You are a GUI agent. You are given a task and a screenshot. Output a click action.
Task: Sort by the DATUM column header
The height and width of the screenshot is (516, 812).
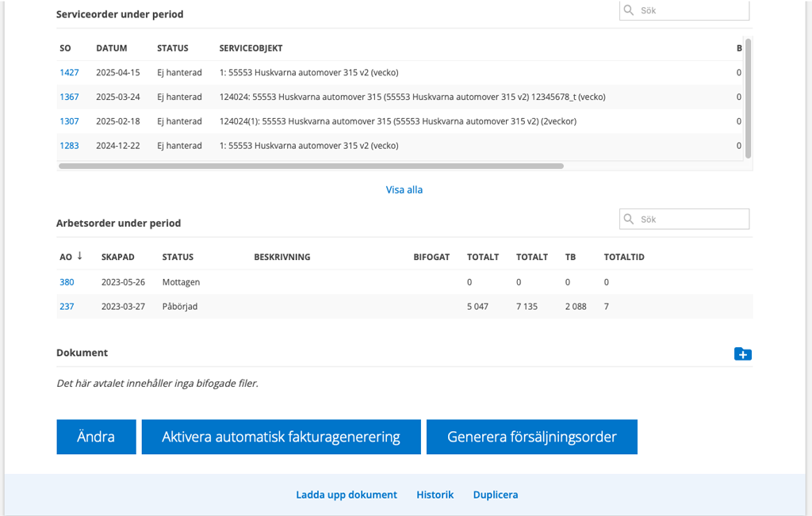point(111,48)
